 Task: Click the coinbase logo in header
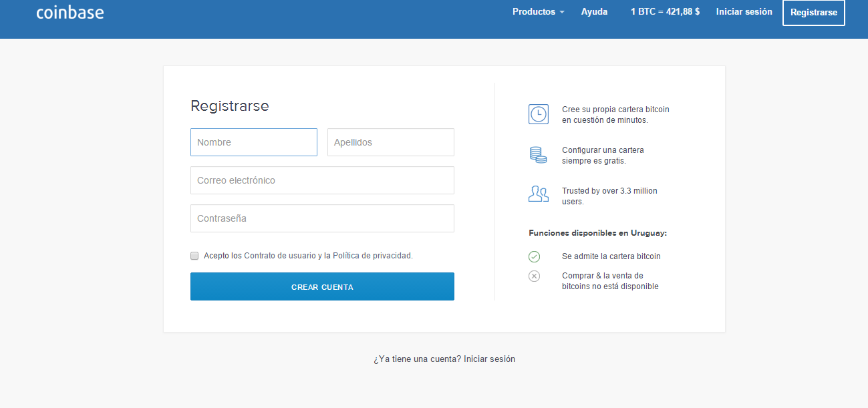coord(70,12)
